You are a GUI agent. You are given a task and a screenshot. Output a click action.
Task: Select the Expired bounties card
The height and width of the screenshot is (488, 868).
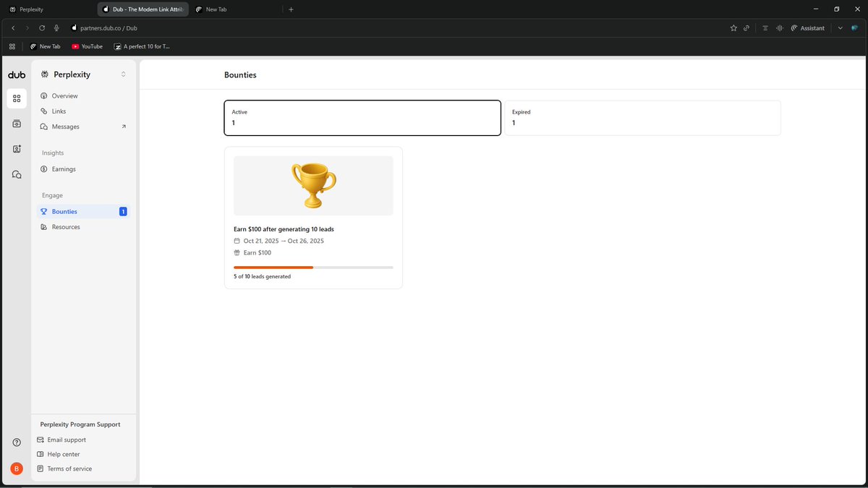642,118
